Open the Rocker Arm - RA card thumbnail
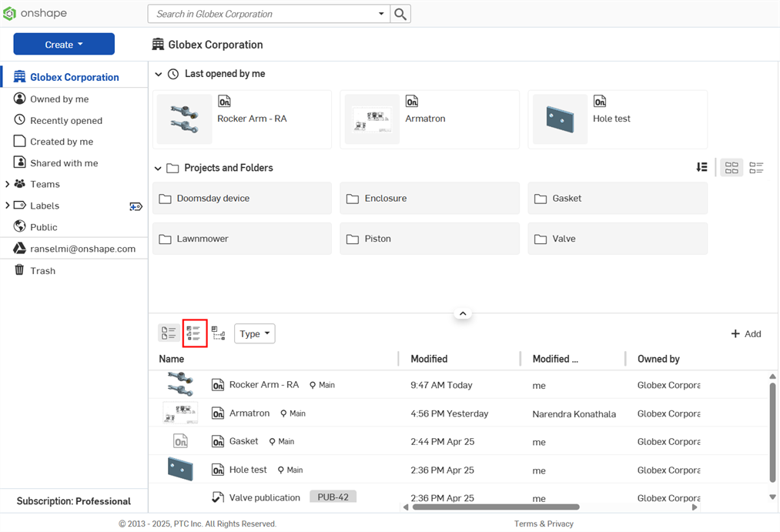The image size is (780, 532). click(x=184, y=119)
